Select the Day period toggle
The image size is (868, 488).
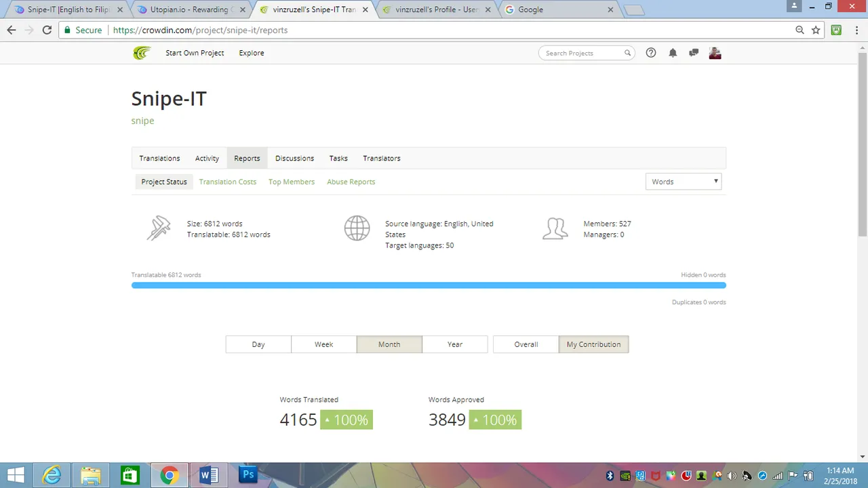tap(258, 344)
